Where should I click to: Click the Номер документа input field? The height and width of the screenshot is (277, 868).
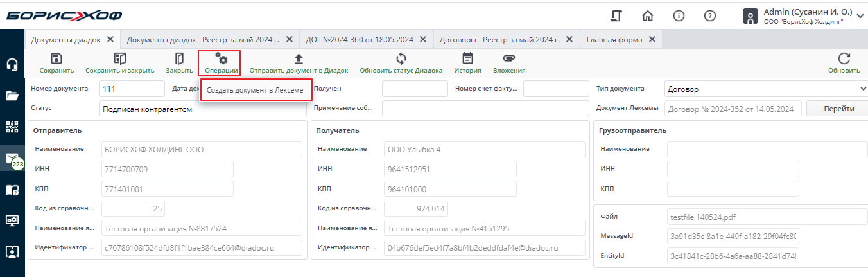pyautogui.click(x=132, y=89)
